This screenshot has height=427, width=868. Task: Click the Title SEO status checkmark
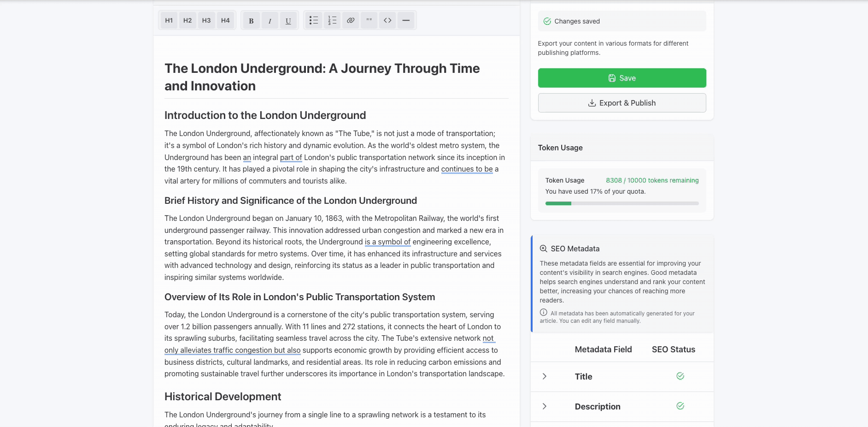coord(680,376)
